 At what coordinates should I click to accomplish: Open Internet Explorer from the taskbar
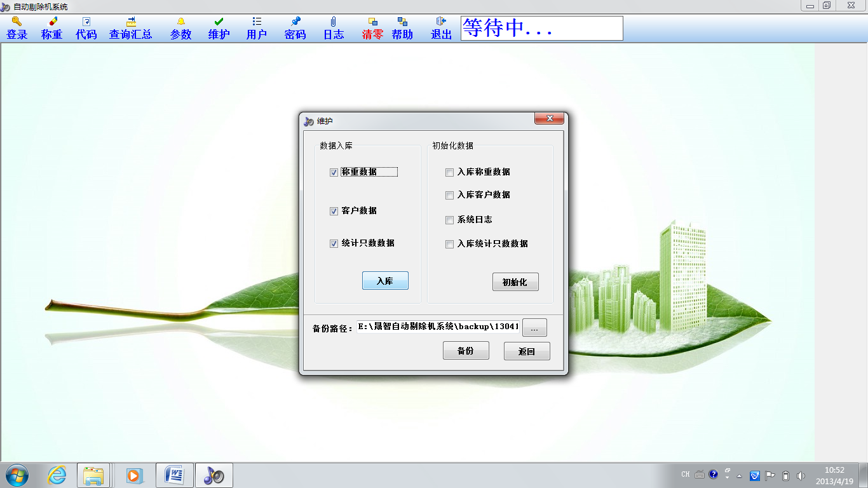57,475
